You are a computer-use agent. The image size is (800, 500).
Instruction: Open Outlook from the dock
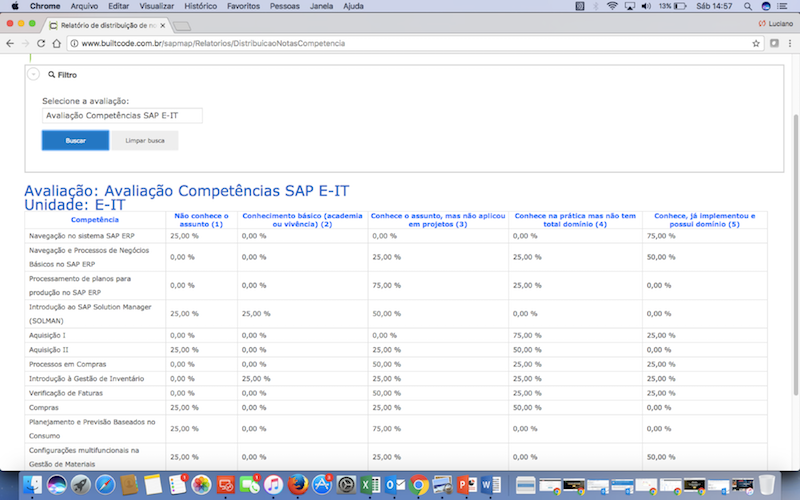click(x=394, y=484)
